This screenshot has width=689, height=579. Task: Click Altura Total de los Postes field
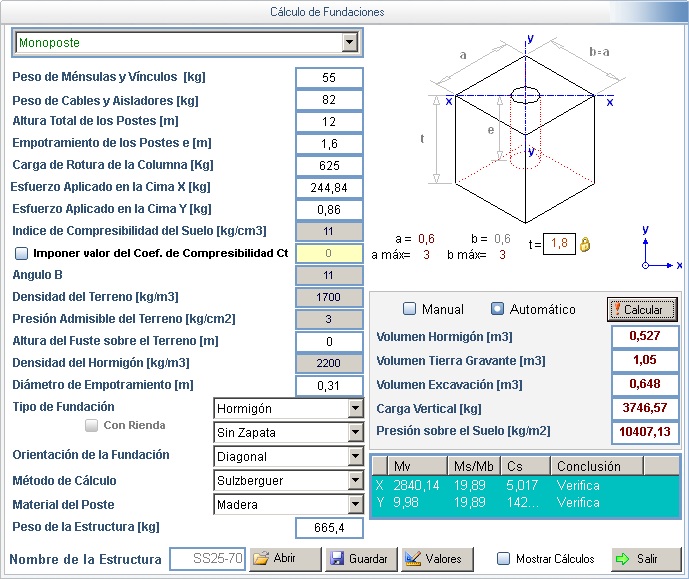329,122
